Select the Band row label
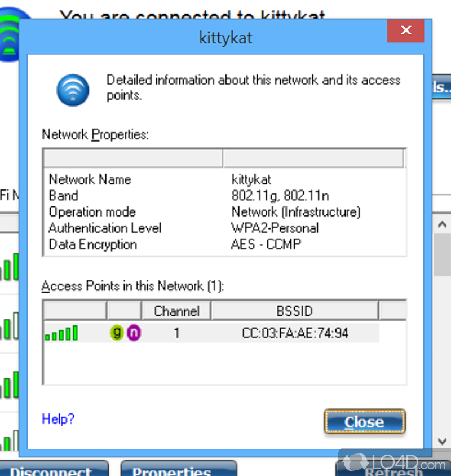Screen dimensions: 451x476 64,196
